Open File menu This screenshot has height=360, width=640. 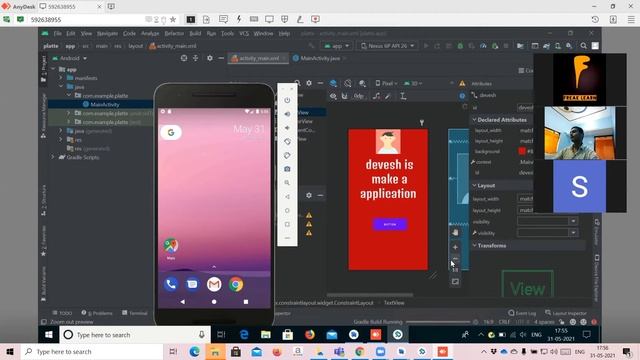coord(58,33)
